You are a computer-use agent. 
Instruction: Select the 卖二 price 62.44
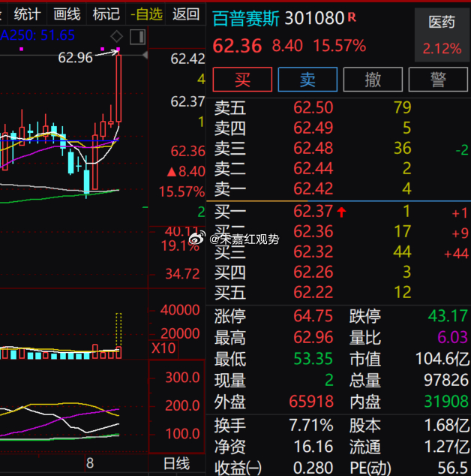(313, 168)
